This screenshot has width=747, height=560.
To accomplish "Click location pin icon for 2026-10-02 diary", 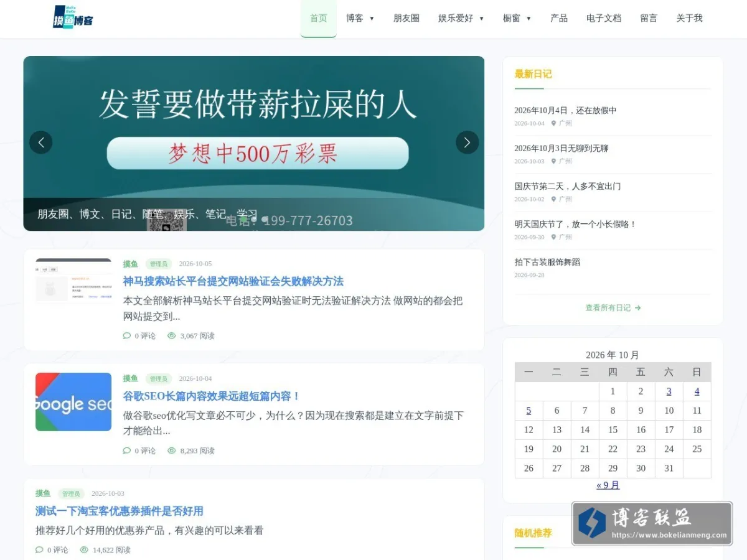I will (x=553, y=199).
